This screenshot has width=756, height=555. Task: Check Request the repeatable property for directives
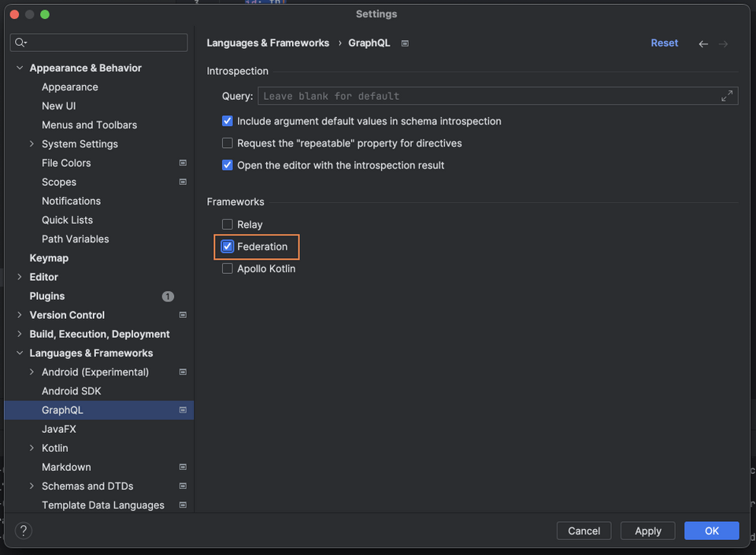pyautogui.click(x=227, y=142)
